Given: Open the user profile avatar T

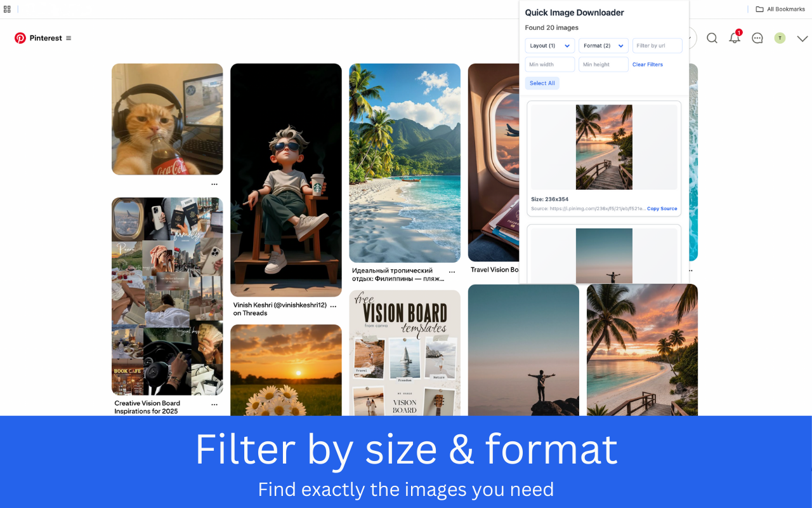Looking at the screenshot, I should (x=780, y=38).
